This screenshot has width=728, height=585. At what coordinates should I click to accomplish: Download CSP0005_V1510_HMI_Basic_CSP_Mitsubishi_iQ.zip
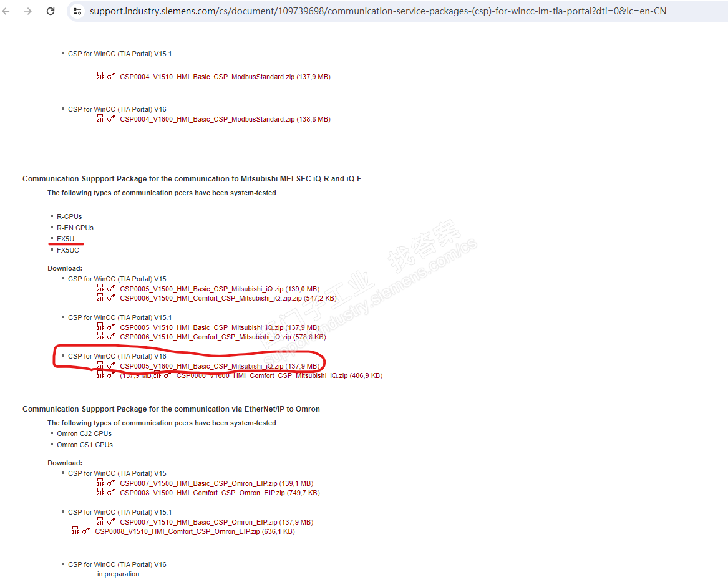[220, 327]
